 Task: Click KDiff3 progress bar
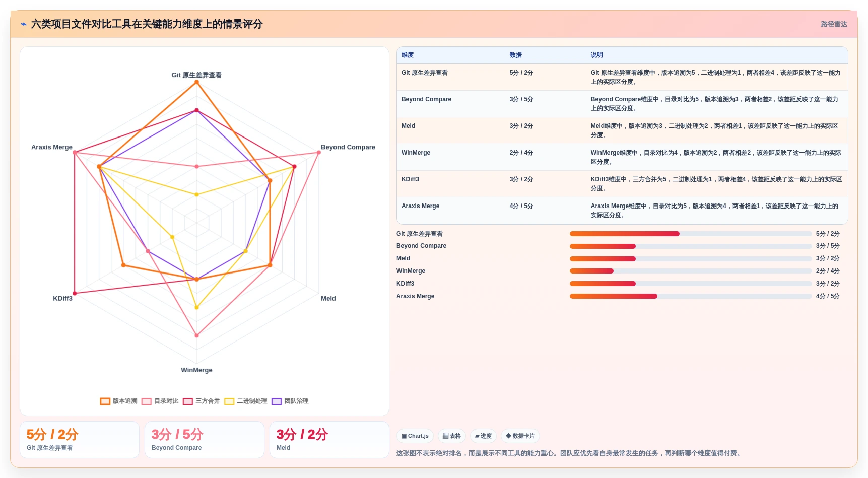click(x=691, y=284)
